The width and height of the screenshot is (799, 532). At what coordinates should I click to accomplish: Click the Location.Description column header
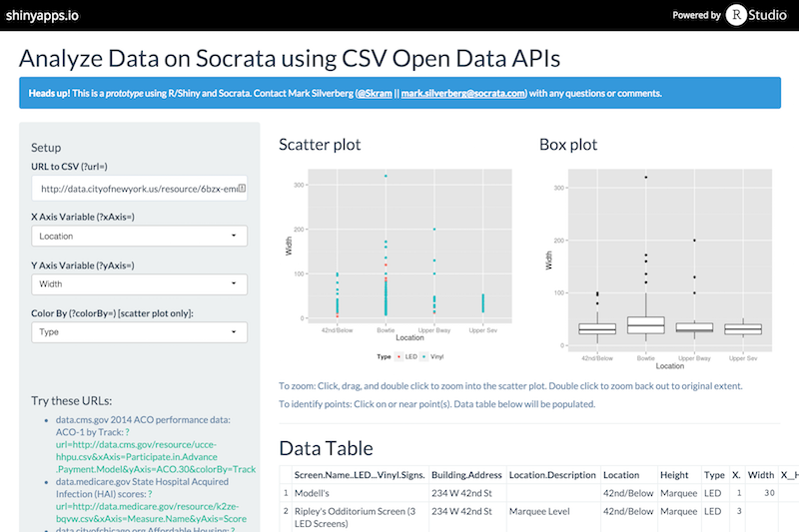click(x=551, y=476)
